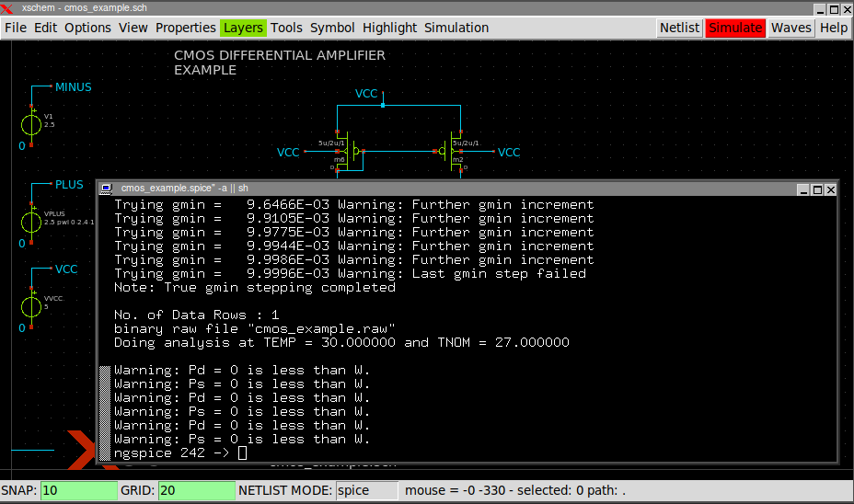Image resolution: width=854 pixels, height=504 pixels.
Task: Maximize the ngspice terminal window
Action: click(x=817, y=189)
